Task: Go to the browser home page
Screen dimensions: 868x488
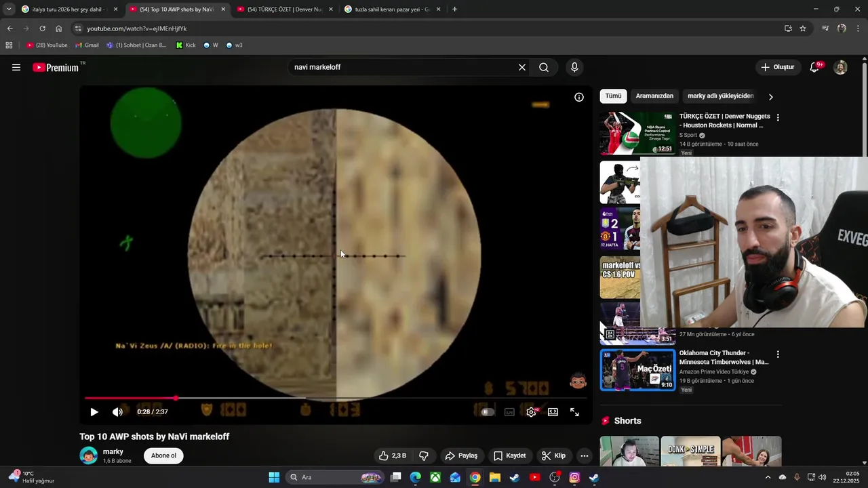Action: tap(58, 28)
